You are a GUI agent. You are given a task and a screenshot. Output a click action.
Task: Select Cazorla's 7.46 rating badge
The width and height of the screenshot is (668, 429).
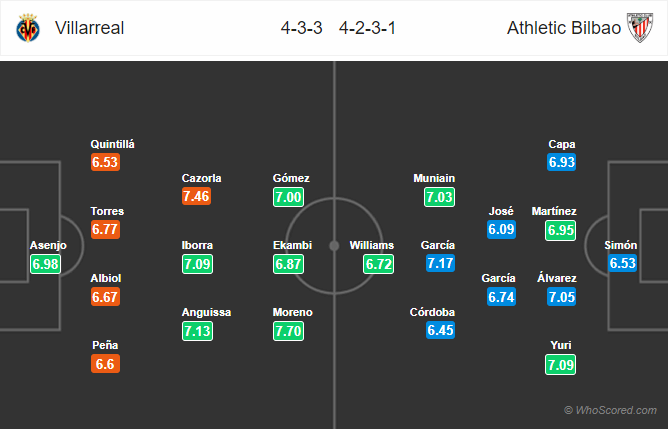coord(196,196)
